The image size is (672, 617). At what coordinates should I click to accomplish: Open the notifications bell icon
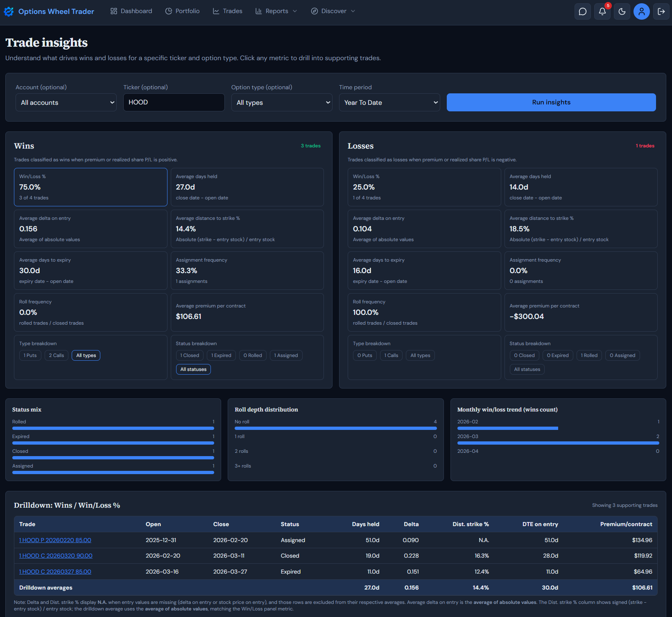point(602,11)
